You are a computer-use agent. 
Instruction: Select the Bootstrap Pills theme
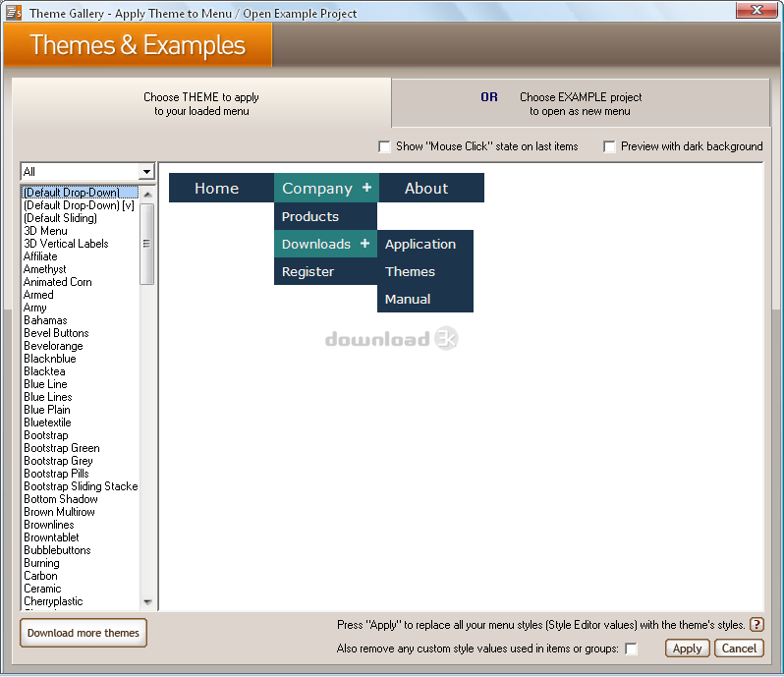56,474
